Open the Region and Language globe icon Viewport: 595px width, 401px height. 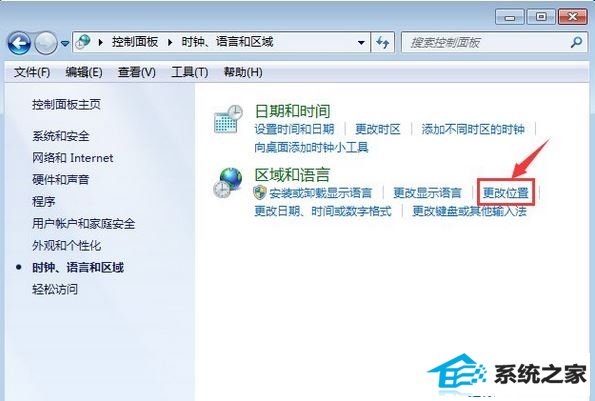click(228, 182)
